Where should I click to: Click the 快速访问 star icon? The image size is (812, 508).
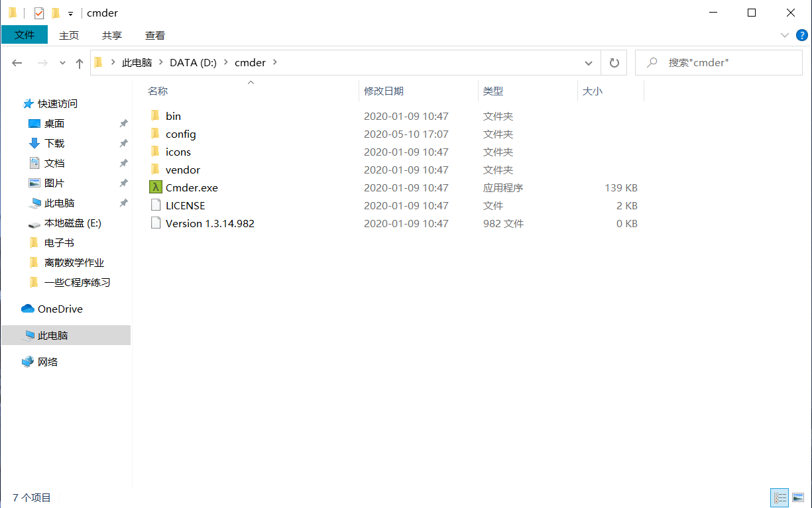29,103
